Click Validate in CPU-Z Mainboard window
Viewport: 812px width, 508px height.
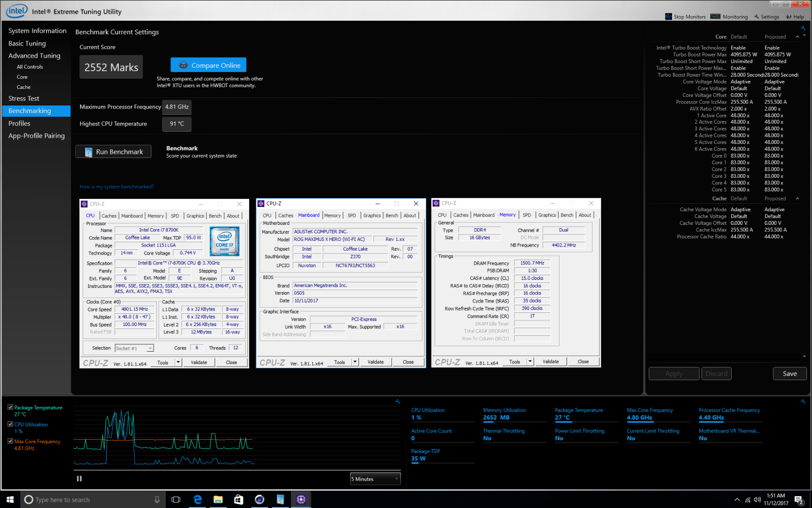point(375,362)
